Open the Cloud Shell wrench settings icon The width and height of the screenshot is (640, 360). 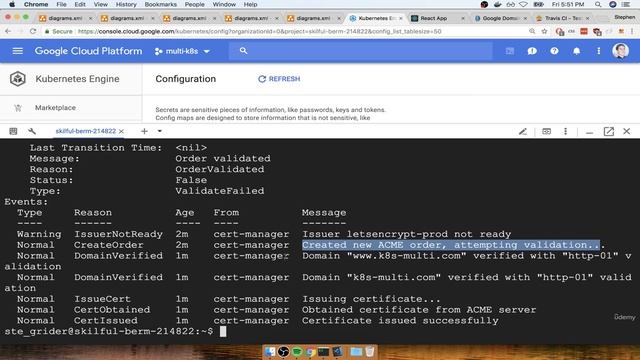pos(32,131)
